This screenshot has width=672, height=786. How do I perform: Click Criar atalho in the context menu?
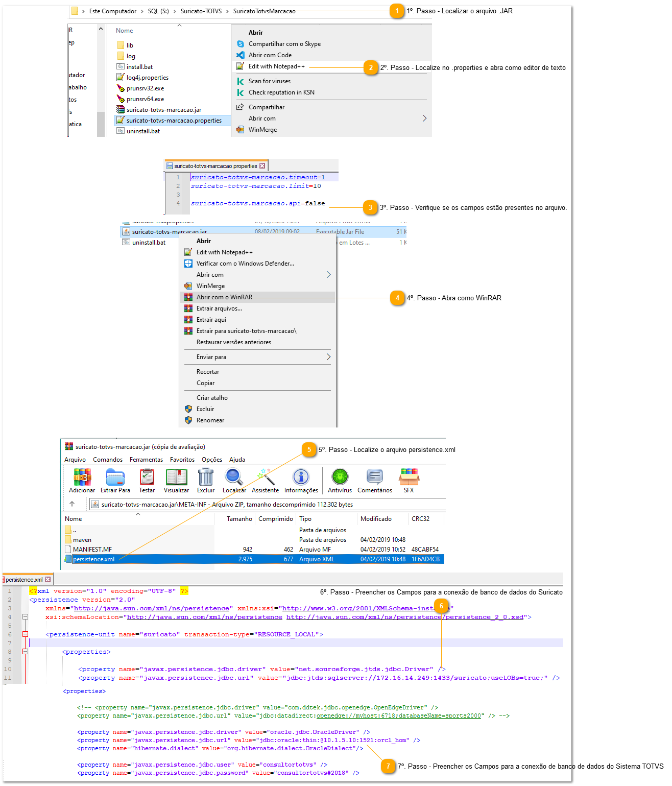[x=258, y=398]
